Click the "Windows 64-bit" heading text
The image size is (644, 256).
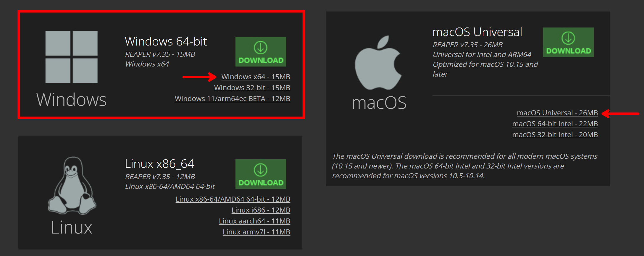[166, 41]
